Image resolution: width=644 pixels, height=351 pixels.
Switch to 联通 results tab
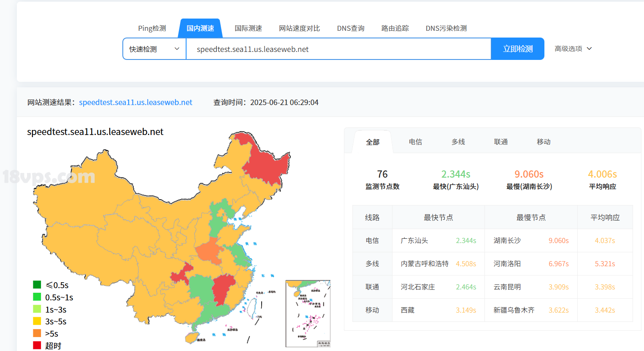501,142
